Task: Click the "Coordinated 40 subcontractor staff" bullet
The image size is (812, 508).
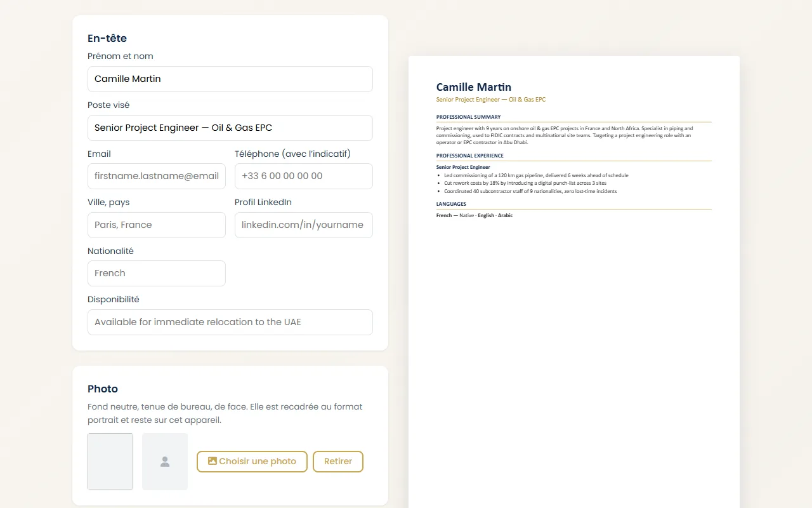Action: tap(530, 191)
